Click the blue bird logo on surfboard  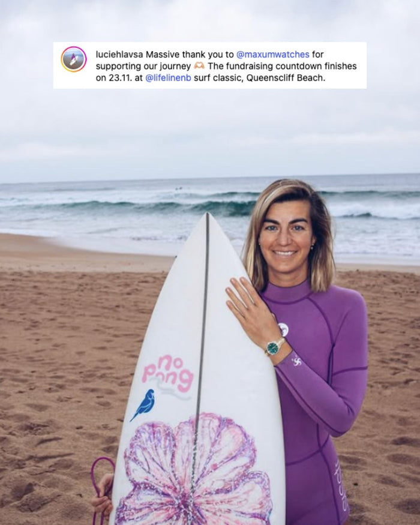pos(143,404)
